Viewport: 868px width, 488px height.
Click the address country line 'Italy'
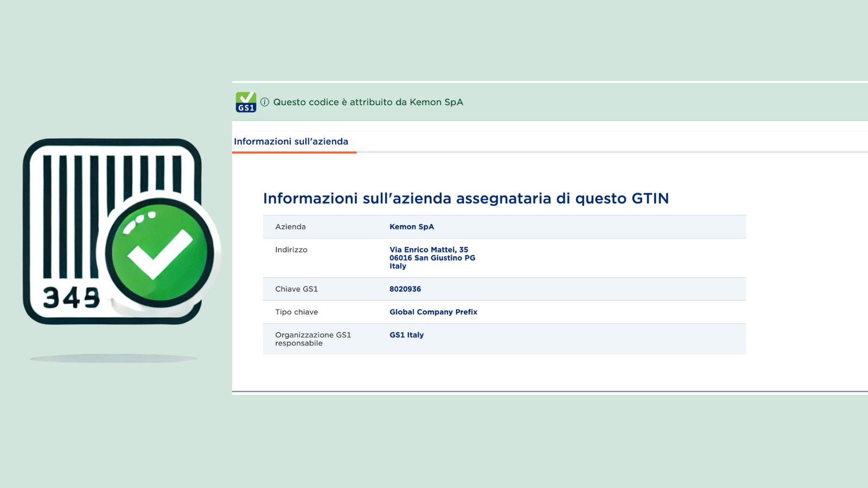[x=398, y=266]
